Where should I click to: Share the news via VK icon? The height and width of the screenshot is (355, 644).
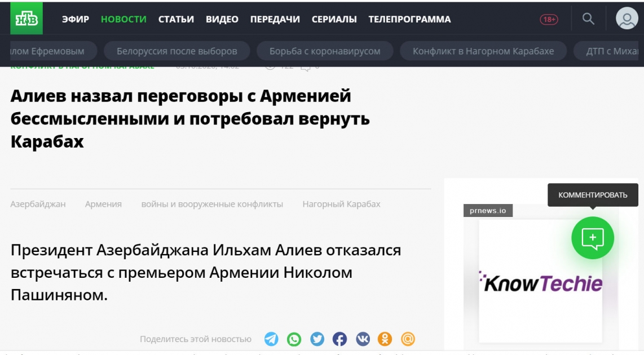click(362, 339)
